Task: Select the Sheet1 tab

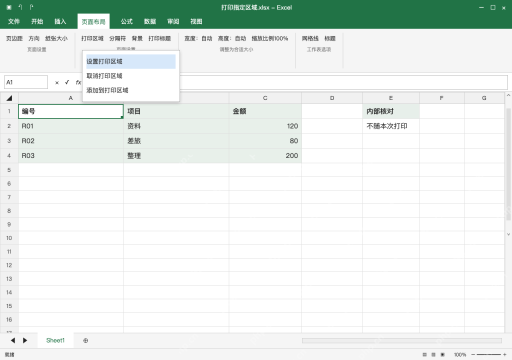Action: 55,340
